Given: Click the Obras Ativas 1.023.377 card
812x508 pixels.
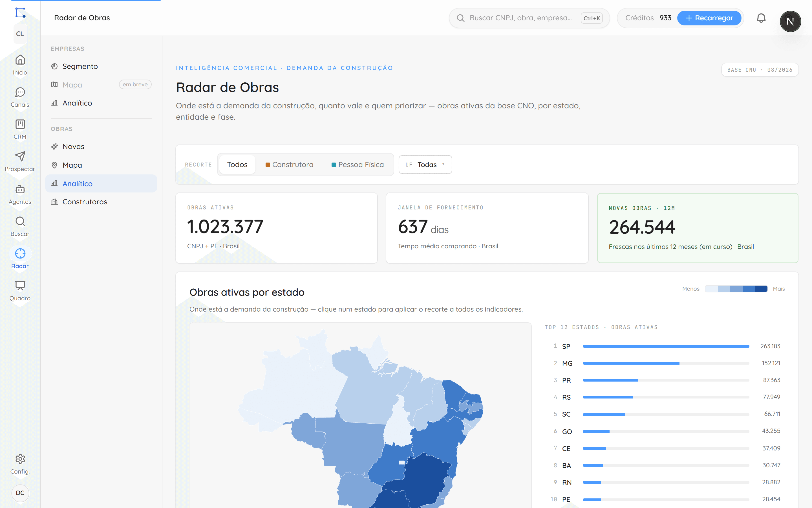Looking at the screenshot, I should (277, 228).
